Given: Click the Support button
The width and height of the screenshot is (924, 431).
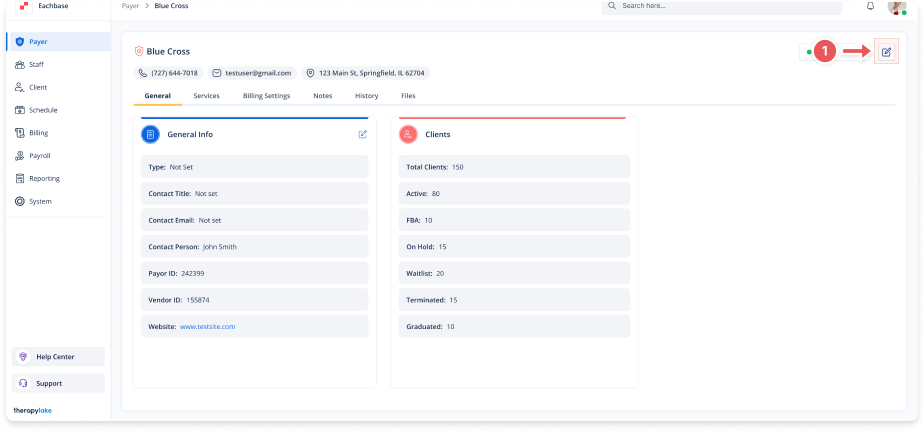Looking at the screenshot, I should [58, 383].
